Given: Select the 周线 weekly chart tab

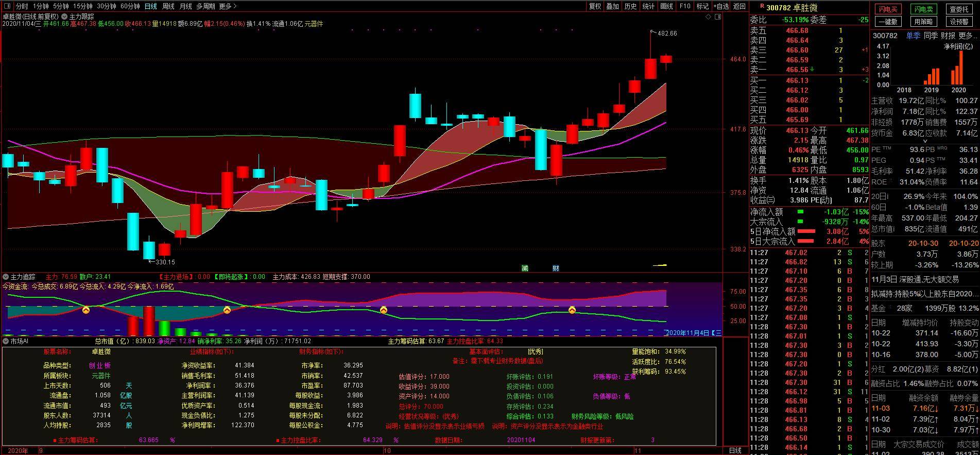Looking at the screenshot, I should [x=168, y=6].
